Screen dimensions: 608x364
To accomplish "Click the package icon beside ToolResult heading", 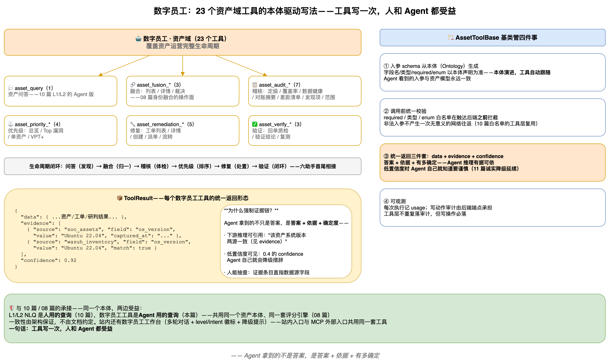I will [120, 198].
